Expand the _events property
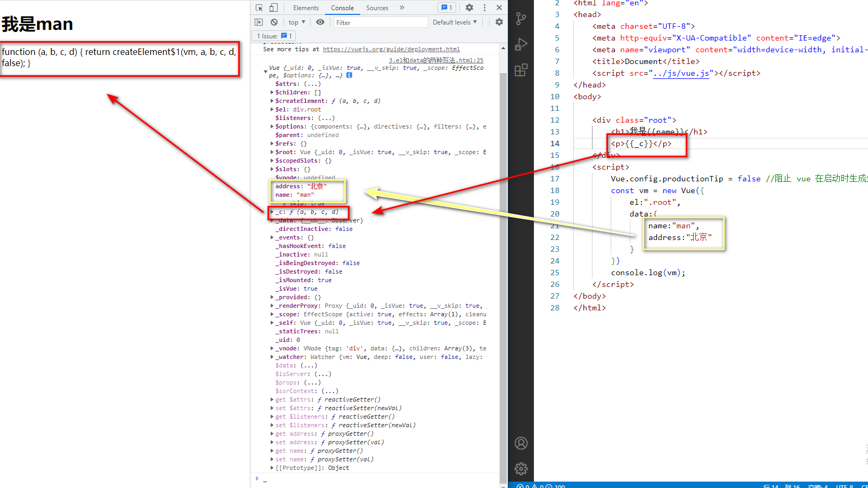Screen dimensions: 868x488 [272, 237]
